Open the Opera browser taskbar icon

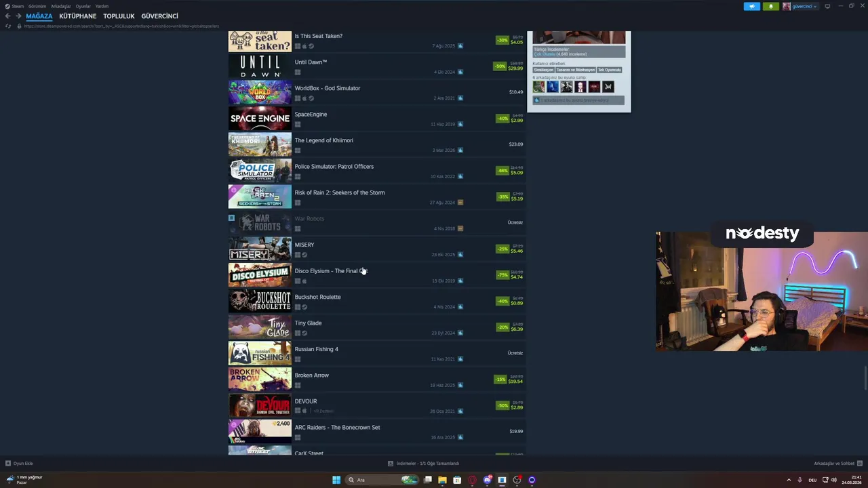[473, 480]
